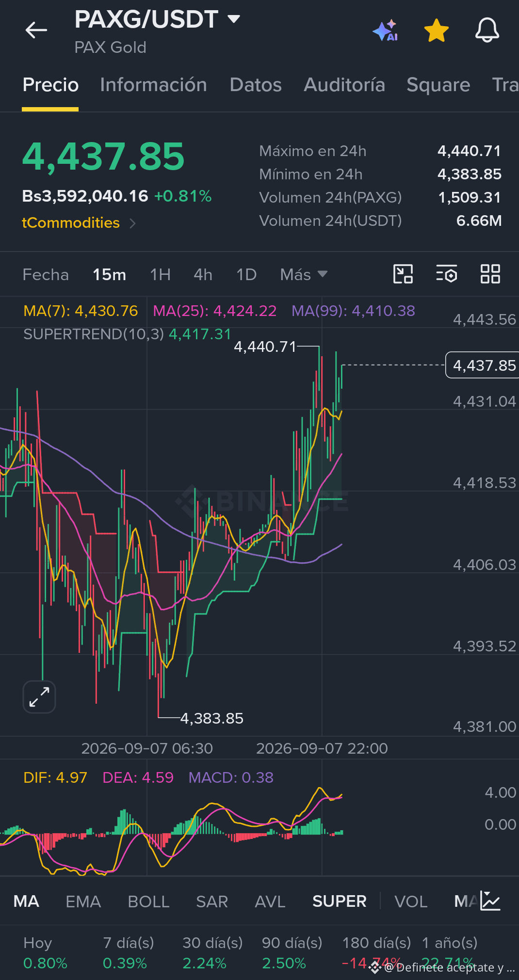Switch to the Auditoría tab

point(344,85)
